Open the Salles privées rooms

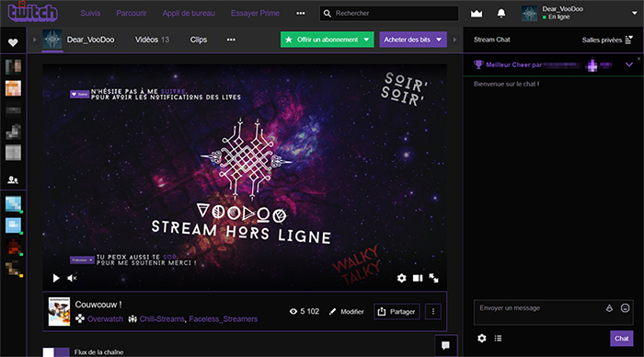pos(607,40)
